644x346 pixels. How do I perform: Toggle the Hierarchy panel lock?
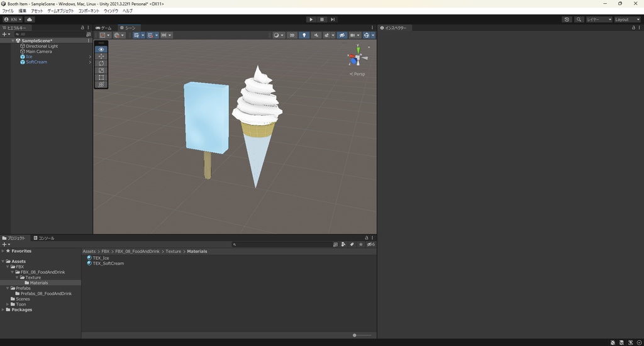[82, 28]
